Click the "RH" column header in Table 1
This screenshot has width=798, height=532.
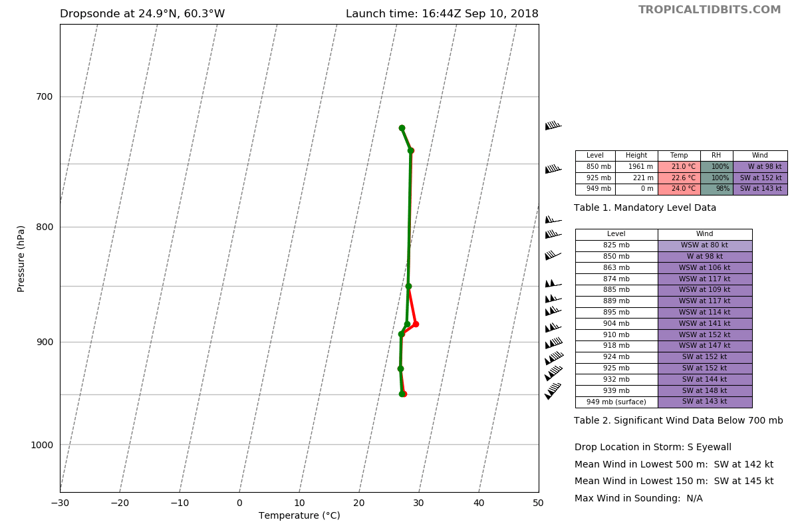[x=716, y=156]
